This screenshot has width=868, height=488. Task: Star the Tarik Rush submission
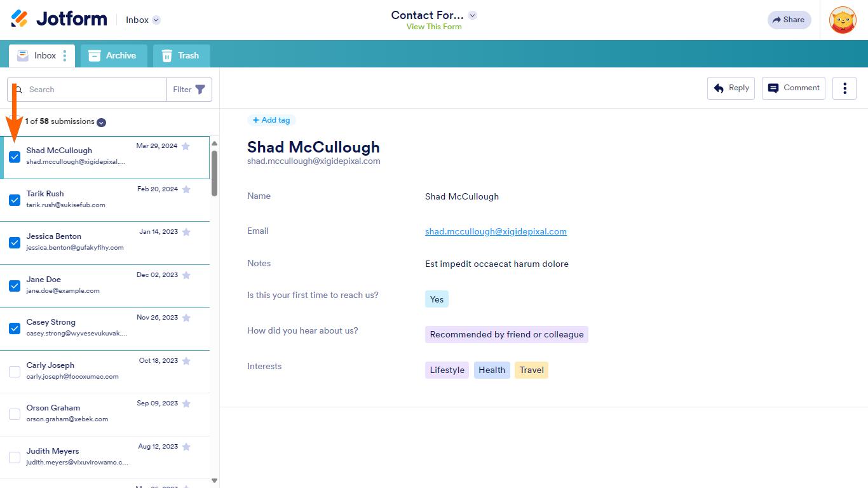coord(186,189)
